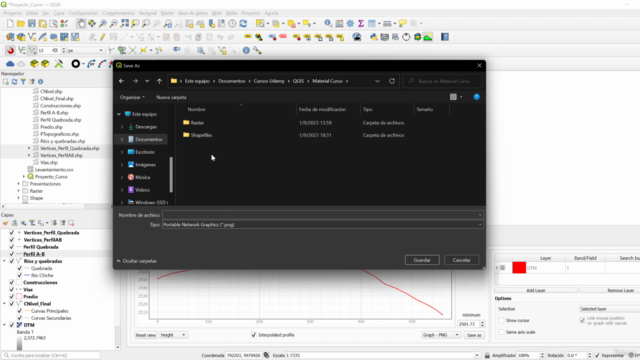Open the temporal controller clock icon
Viewport: 640px width, 360px height.
(x=232, y=24)
